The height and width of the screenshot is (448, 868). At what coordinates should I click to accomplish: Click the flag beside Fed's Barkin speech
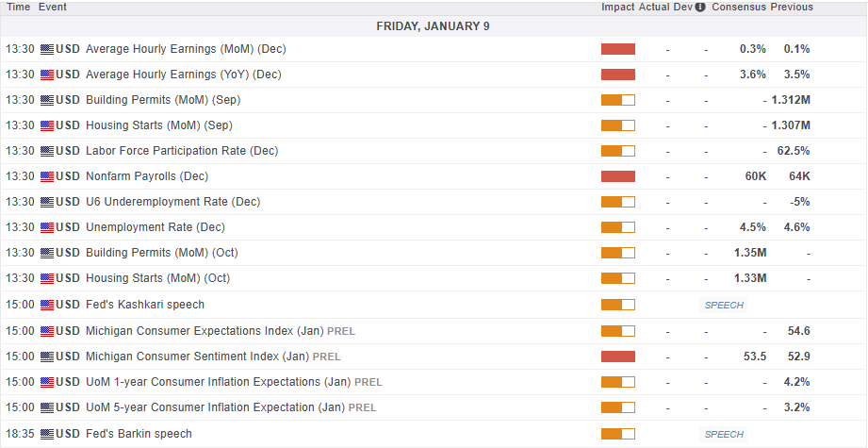(47, 434)
